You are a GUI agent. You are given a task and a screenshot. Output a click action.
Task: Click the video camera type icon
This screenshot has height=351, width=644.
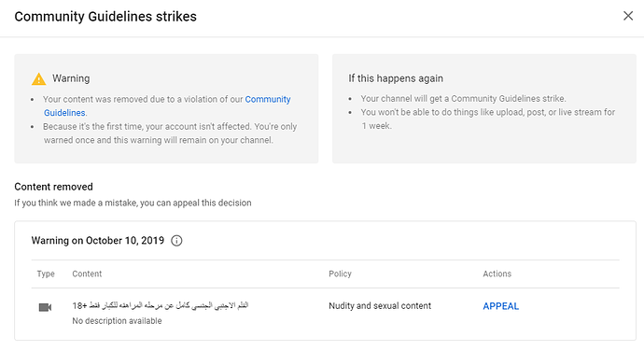(45, 307)
